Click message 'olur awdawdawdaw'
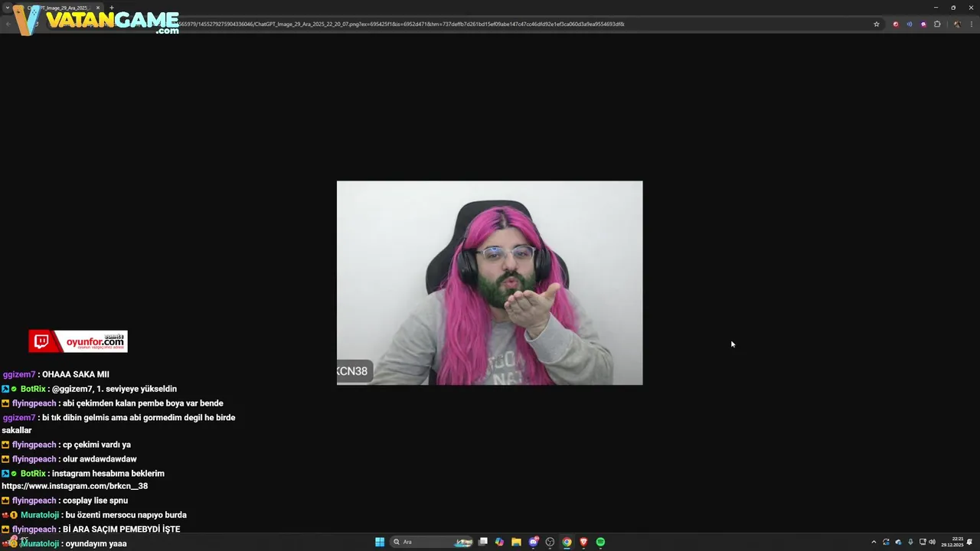Screen dimensions: 980x551 100,459
